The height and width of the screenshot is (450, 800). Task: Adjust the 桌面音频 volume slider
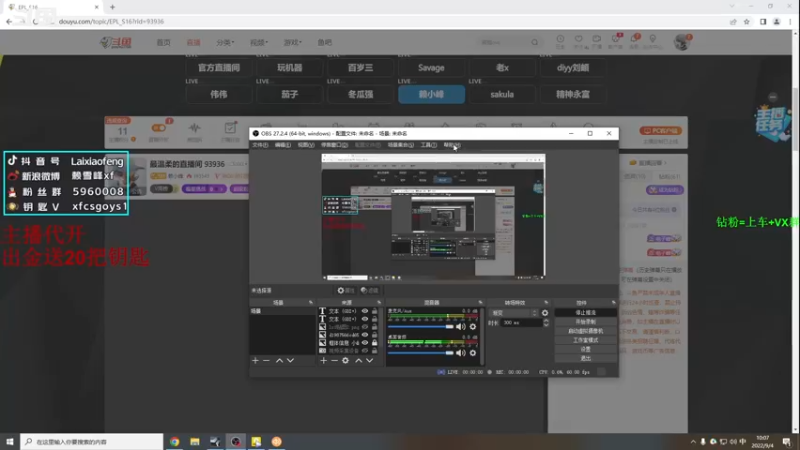click(420, 353)
